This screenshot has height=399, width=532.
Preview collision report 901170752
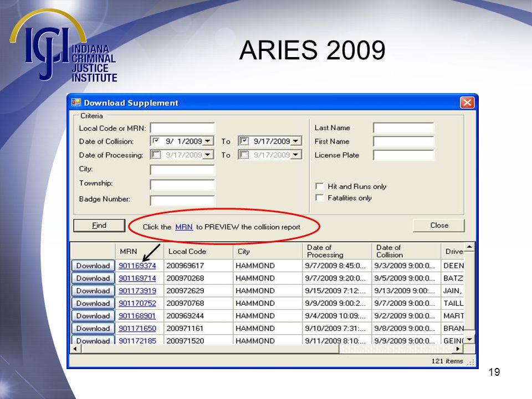point(137,303)
